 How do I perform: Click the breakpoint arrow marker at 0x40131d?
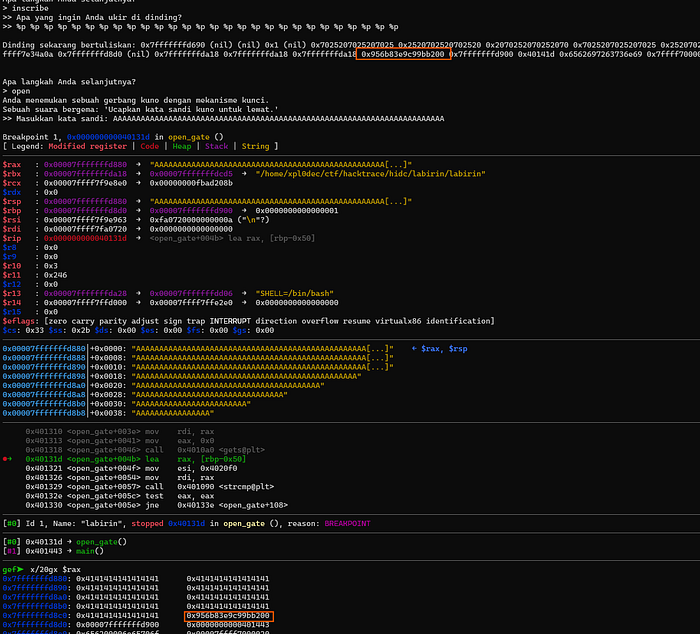coord(7,459)
